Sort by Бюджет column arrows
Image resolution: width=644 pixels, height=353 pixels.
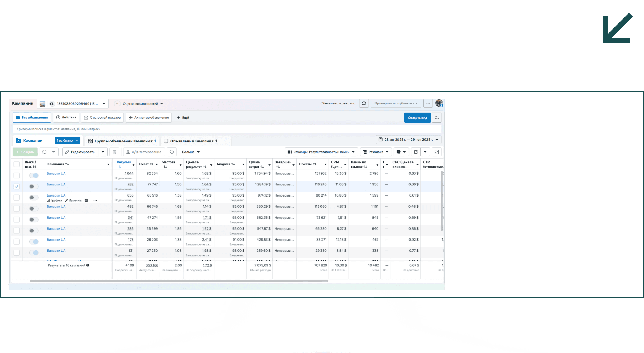pyautogui.click(x=233, y=164)
